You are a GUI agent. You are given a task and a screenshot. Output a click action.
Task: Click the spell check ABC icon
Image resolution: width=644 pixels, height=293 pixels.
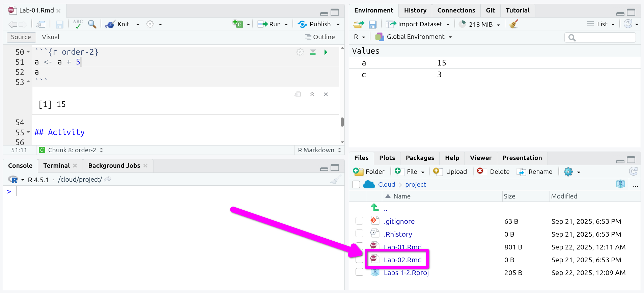tap(78, 24)
